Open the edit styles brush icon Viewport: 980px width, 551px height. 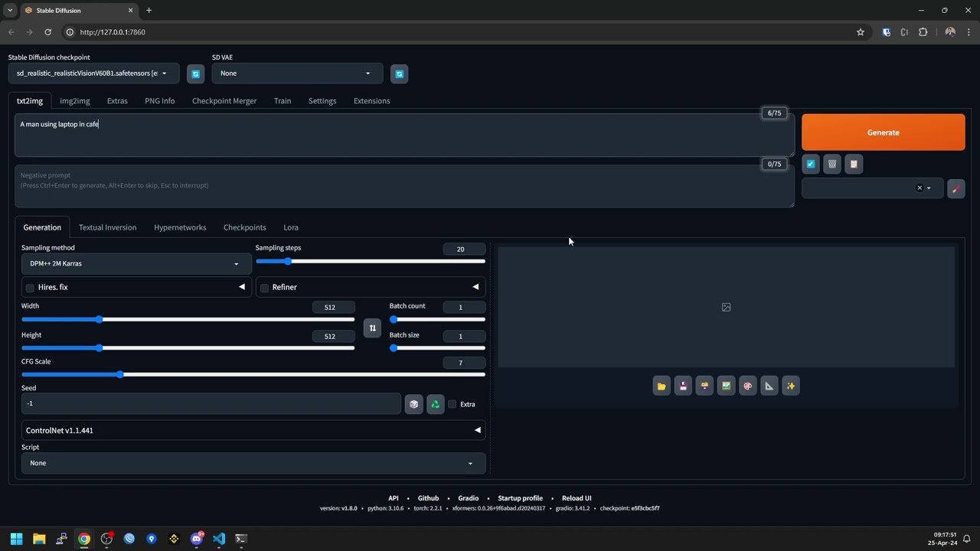[x=956, y=188]
